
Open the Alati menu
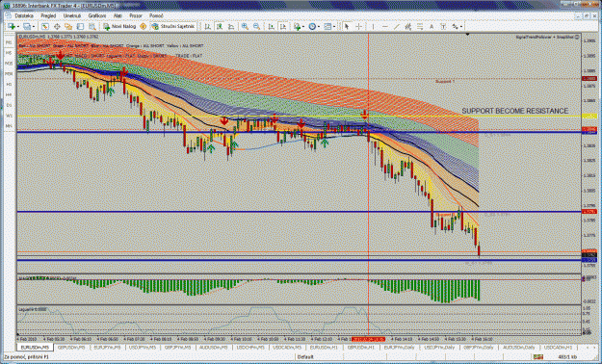118,16
